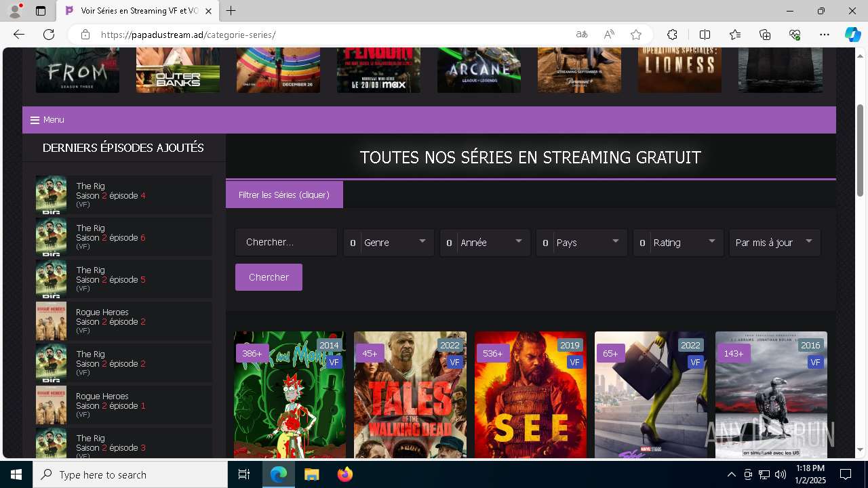Open Rogue Heroes Saison 2 épisode 1
The height and width of the screenshot is (488, 868).
point(124,405)
